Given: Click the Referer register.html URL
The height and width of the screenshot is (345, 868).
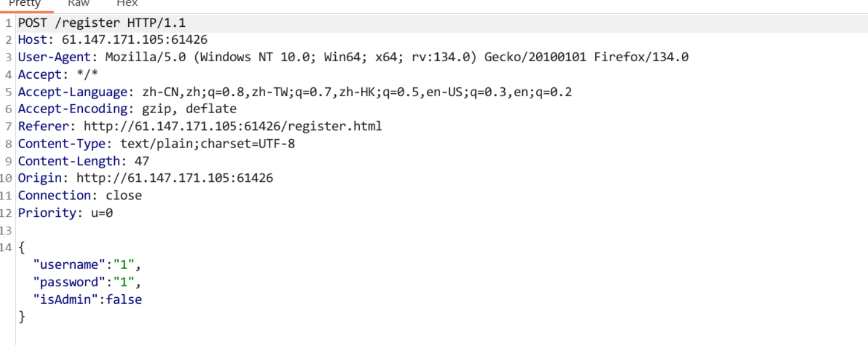Looking at the screenshot, I should (233, 126).
